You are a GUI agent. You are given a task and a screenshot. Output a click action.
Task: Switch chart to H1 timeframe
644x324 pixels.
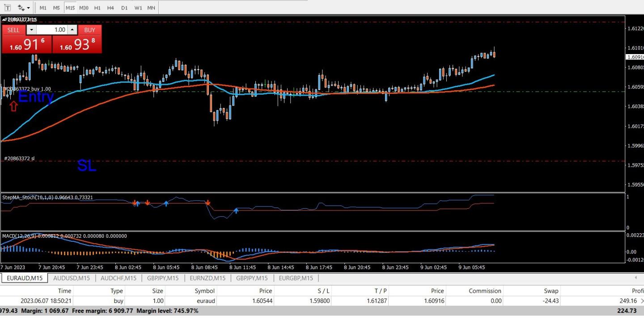click(97, 8)
